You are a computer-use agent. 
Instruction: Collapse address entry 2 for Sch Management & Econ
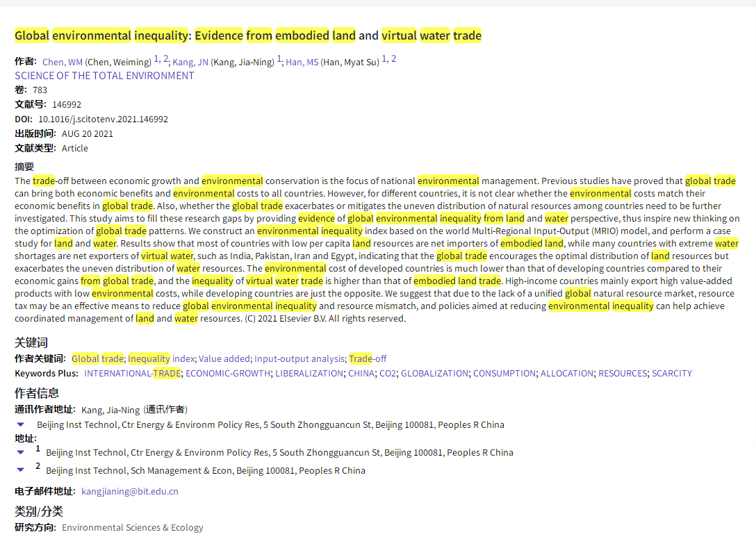coord(20,470)
